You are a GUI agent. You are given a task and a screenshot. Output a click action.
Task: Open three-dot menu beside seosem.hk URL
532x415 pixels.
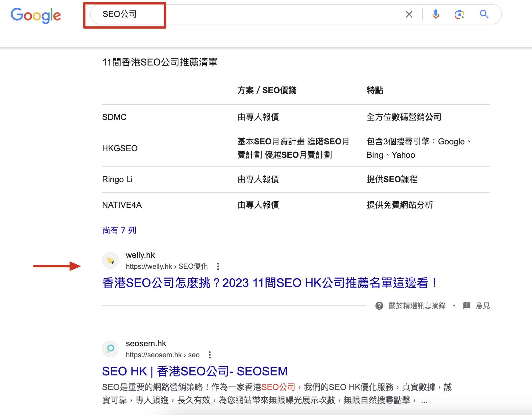[210, 355]
